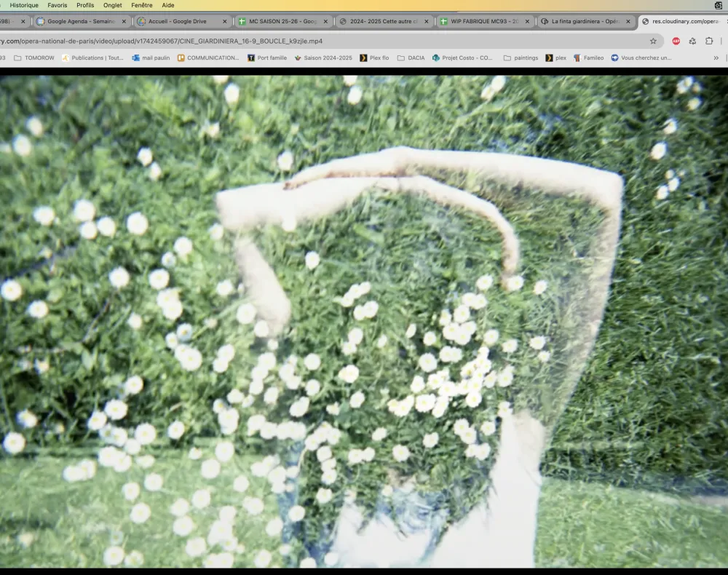The height and width of the screenshot is (575, 728).
Task: Open the Projet Costo bookmark link
Action: [462, 57]
